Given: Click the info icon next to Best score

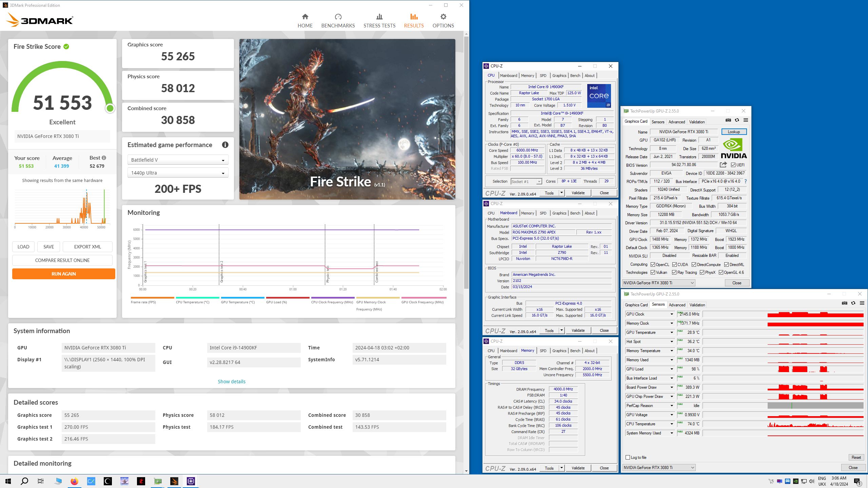Looking at the screenshot, I should [104, 158].
